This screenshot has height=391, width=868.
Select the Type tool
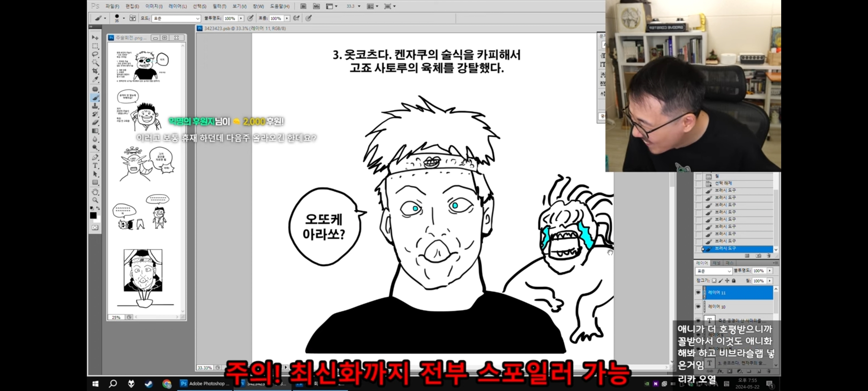click(x=95, y=165)
